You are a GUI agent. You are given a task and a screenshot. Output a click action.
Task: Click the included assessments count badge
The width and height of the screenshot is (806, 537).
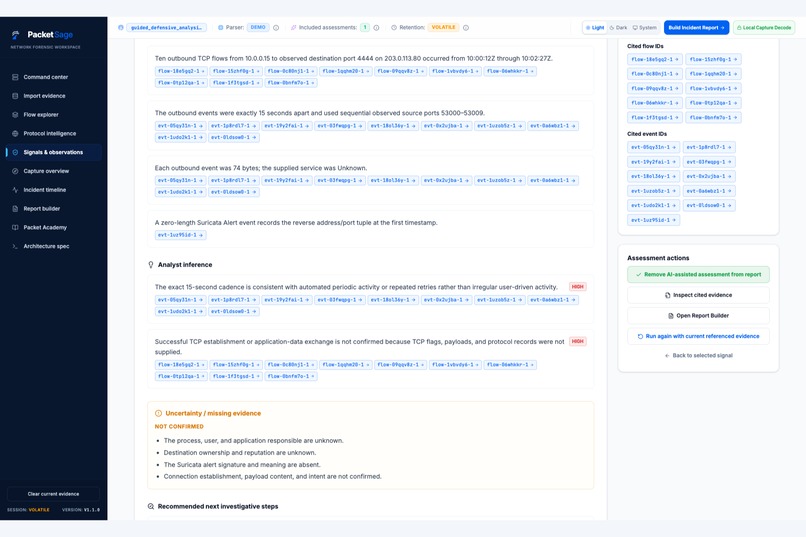coord(365,28)
